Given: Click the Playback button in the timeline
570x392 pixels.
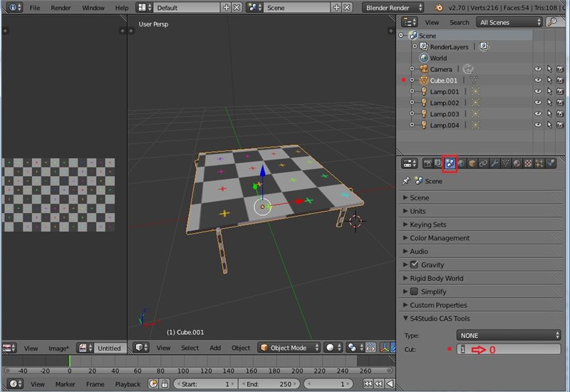Looking at the screenshot, I should 128,384.
